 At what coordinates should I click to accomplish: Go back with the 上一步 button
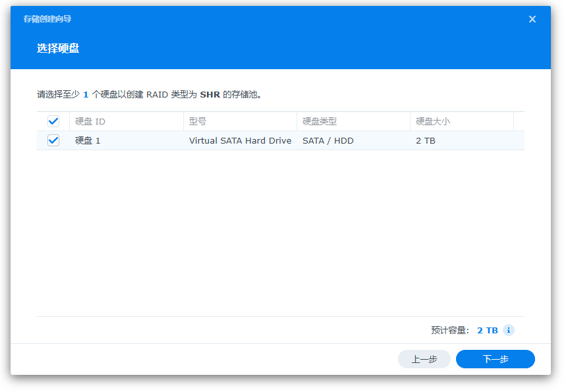[x=424, y=359]
